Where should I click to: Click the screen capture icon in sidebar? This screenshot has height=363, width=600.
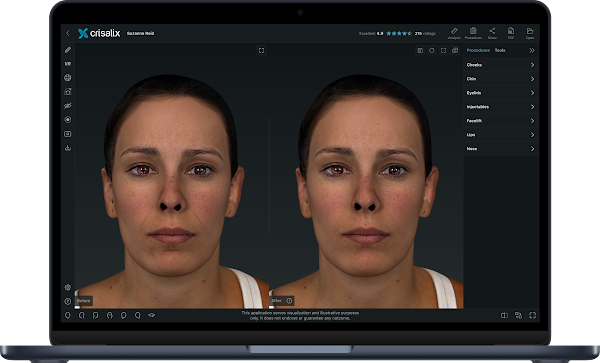point(68,134)
